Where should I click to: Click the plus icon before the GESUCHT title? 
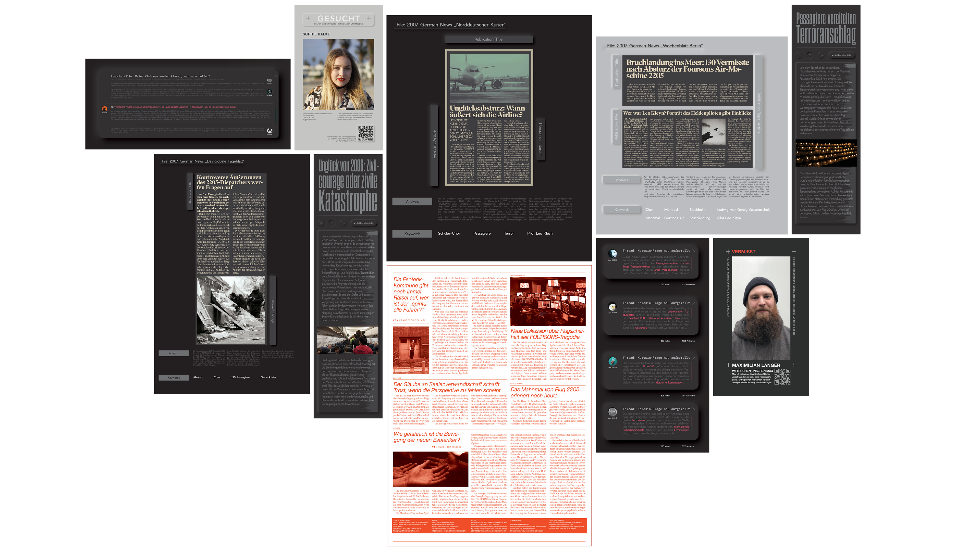pyautogui.click(x=308, y=18)
